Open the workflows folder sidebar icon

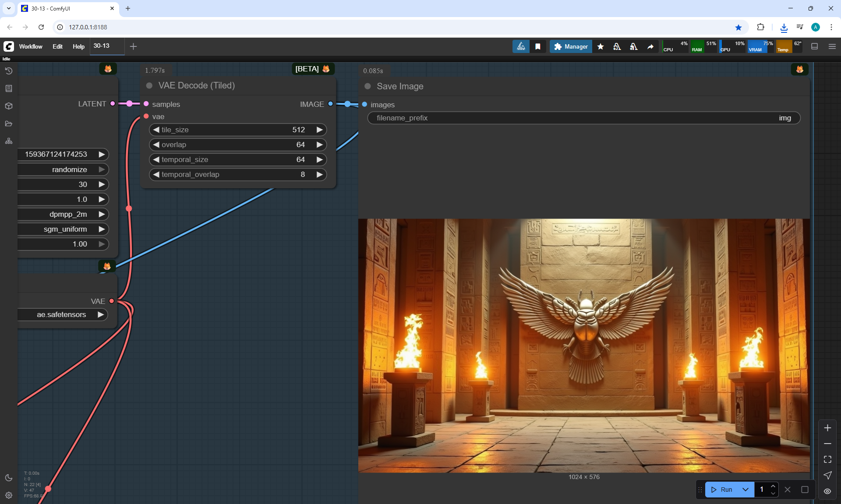[9, 123]
